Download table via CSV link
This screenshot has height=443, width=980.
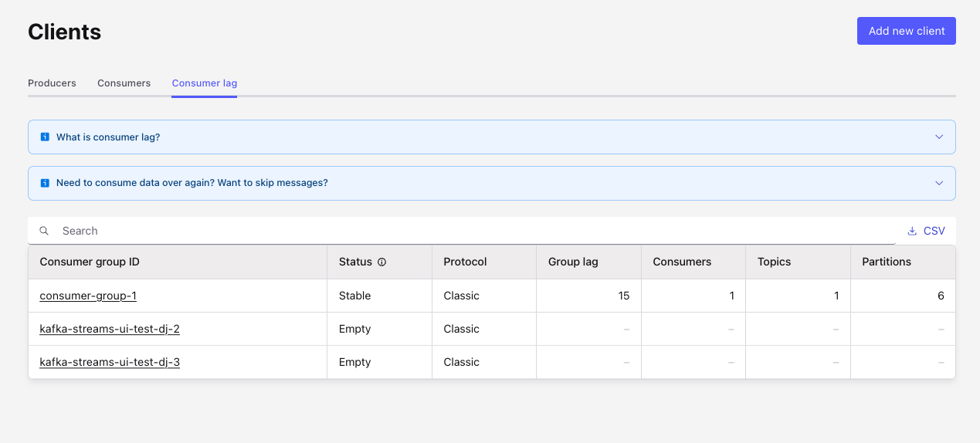934,231
